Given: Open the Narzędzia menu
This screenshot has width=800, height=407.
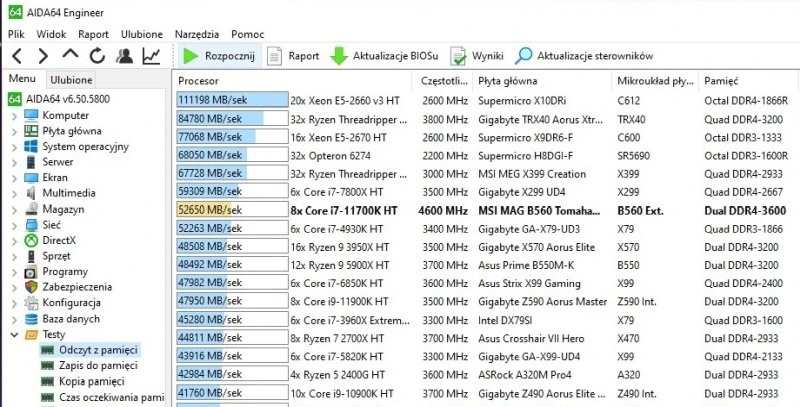Looking at the screenshot, I should point(196,34).
